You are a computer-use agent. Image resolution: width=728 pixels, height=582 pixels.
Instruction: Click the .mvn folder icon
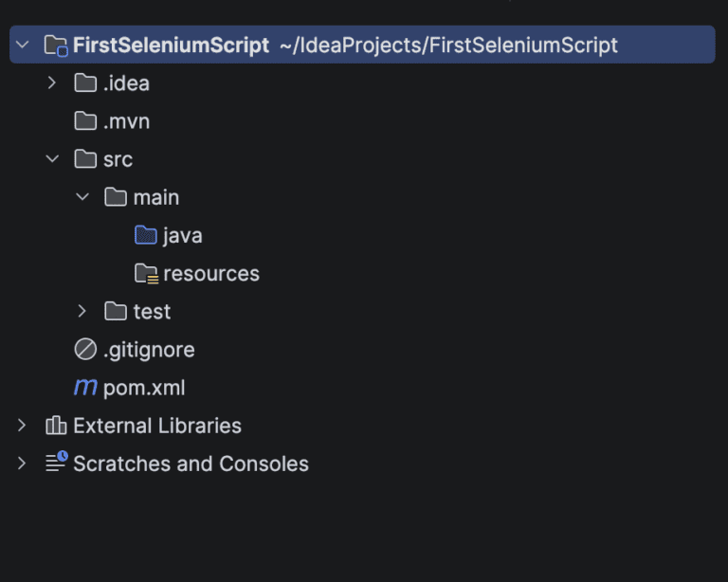pos(85,121)
